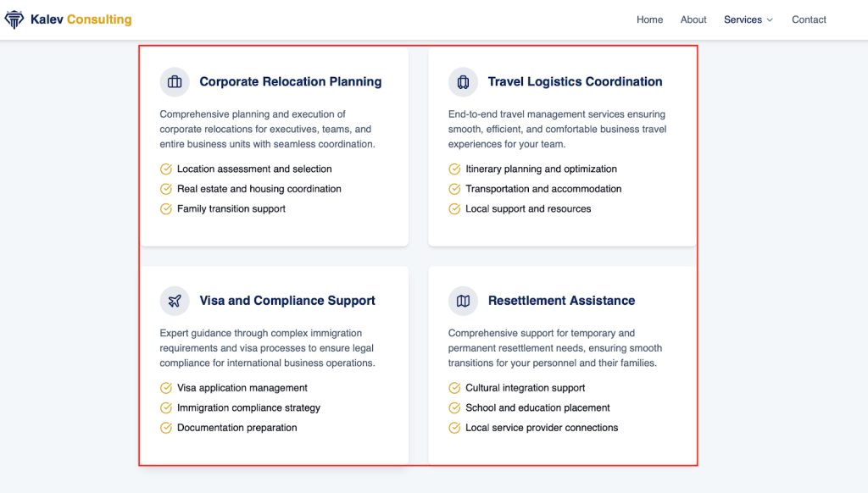Click the map icon beside Resettlement Assistance

pyautogui.click(x=463, y=301)
